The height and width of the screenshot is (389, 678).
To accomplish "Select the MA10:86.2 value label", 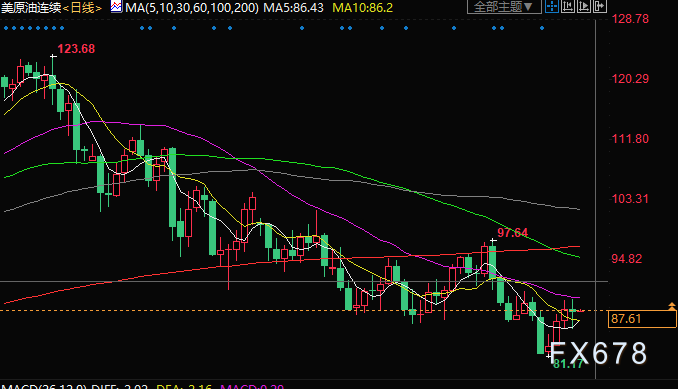I will tap(363, 7).
